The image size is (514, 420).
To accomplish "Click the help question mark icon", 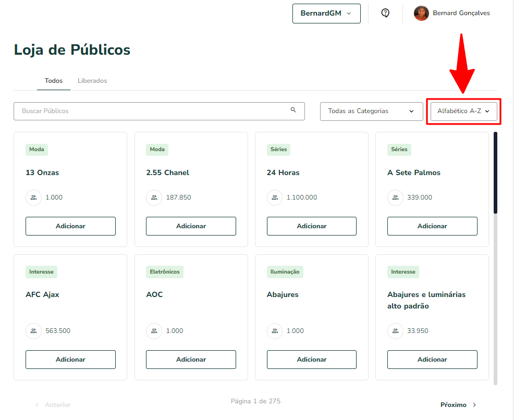I will [x=385, y=13].
